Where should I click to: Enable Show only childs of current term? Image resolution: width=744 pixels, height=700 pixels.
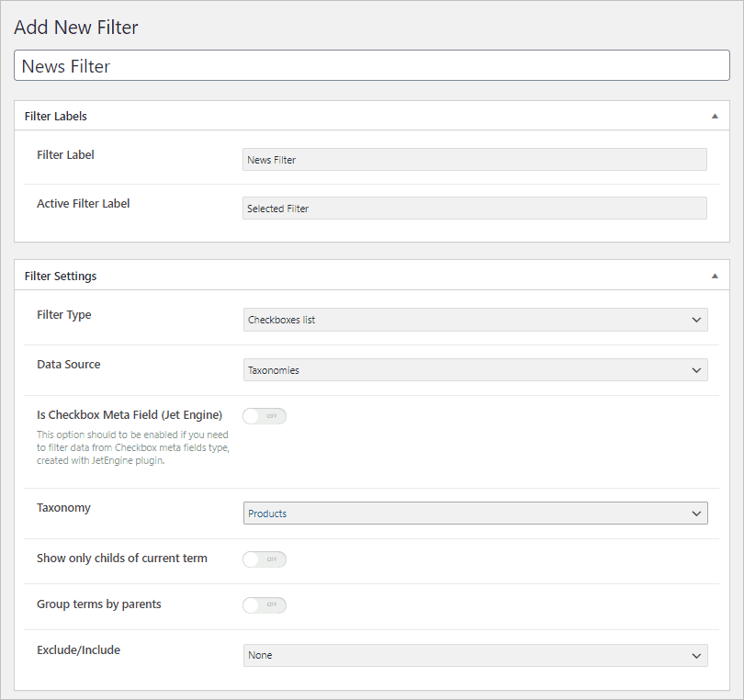point(264,559)
